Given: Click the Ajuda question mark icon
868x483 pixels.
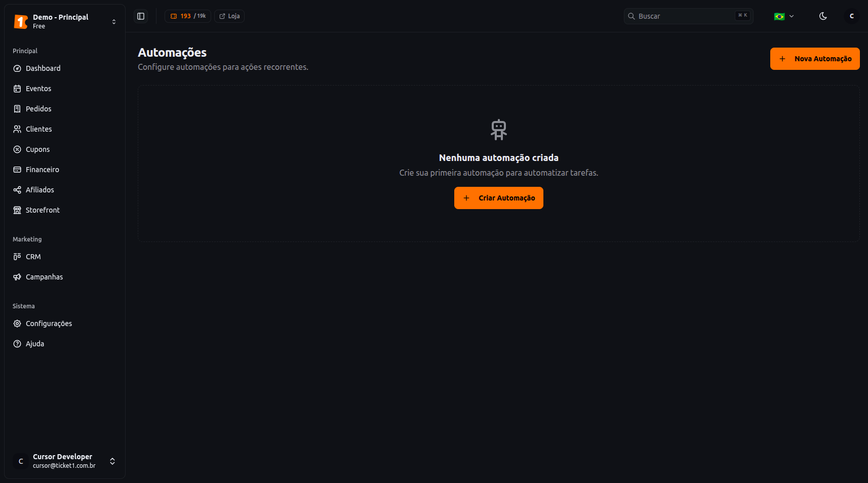Looking at the screenshot, I should coord(17,344).
